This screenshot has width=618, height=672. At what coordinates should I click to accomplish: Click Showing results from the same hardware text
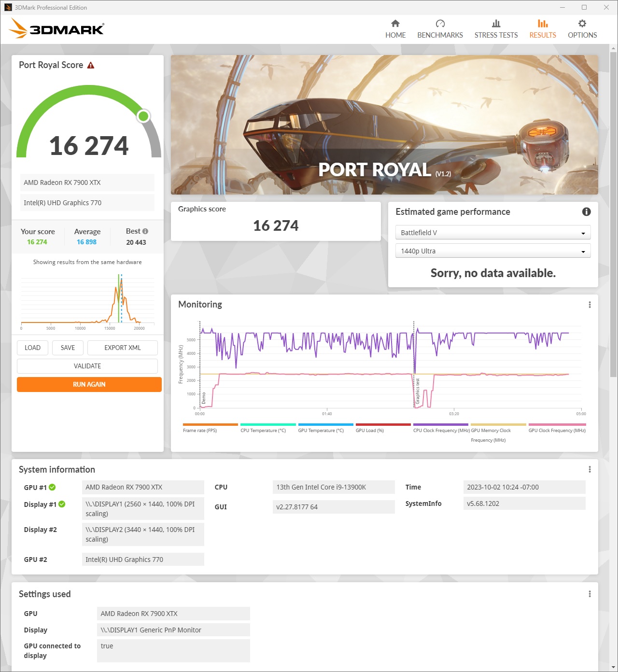click(x=87, y=262)
